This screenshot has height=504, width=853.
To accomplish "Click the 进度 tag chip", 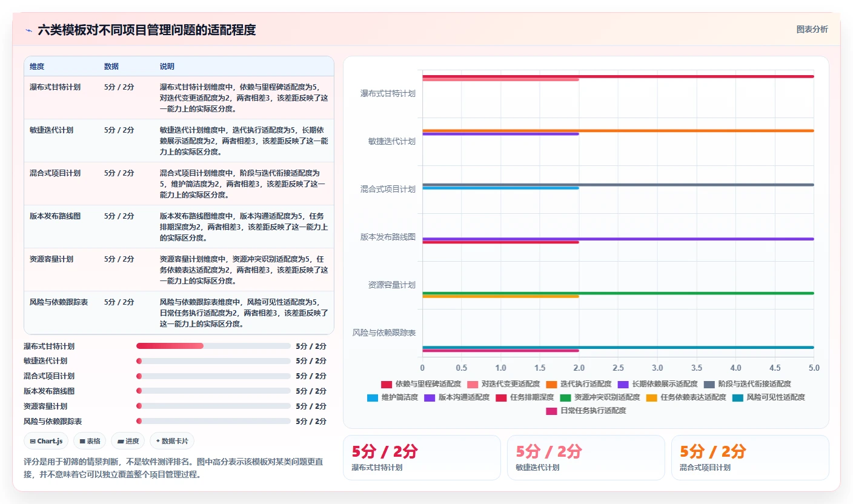I will [128, 441].
